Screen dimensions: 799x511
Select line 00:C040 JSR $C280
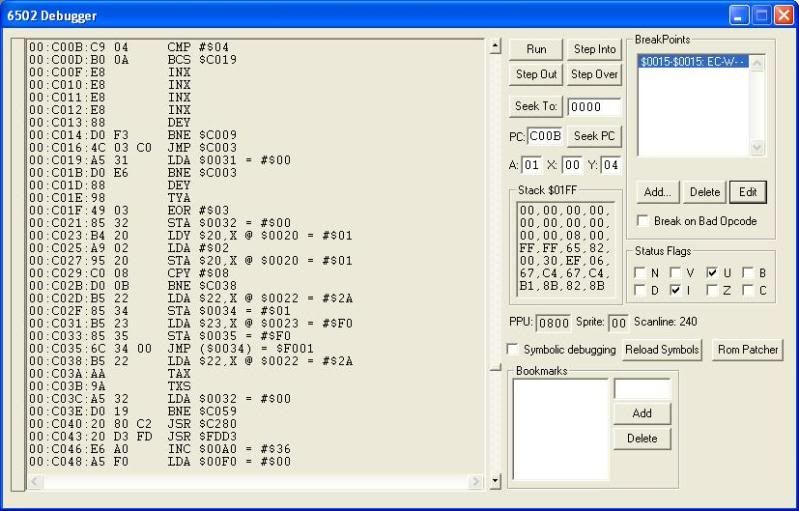[x=133, y=424]
